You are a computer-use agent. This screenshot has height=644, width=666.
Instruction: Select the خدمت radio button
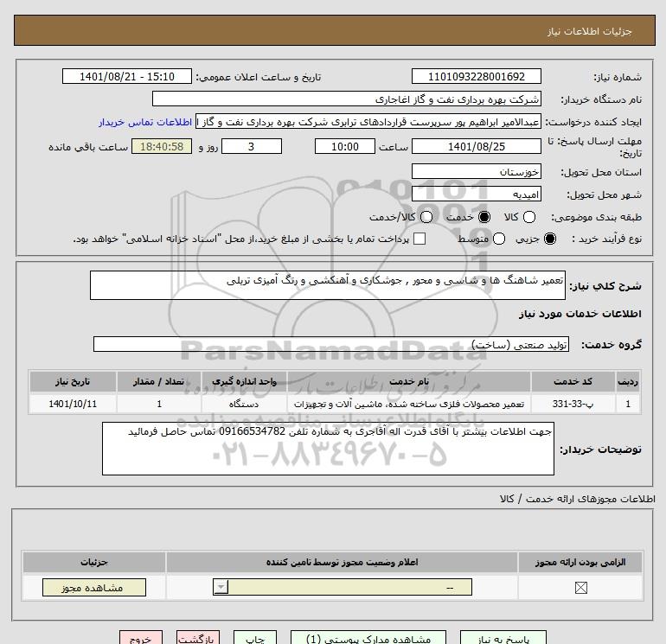(483, 217)
